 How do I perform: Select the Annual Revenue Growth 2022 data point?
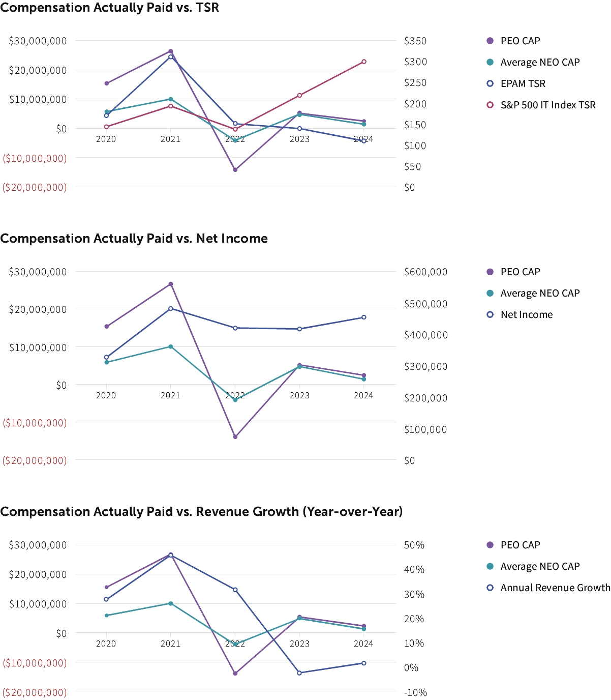(235, 590)
